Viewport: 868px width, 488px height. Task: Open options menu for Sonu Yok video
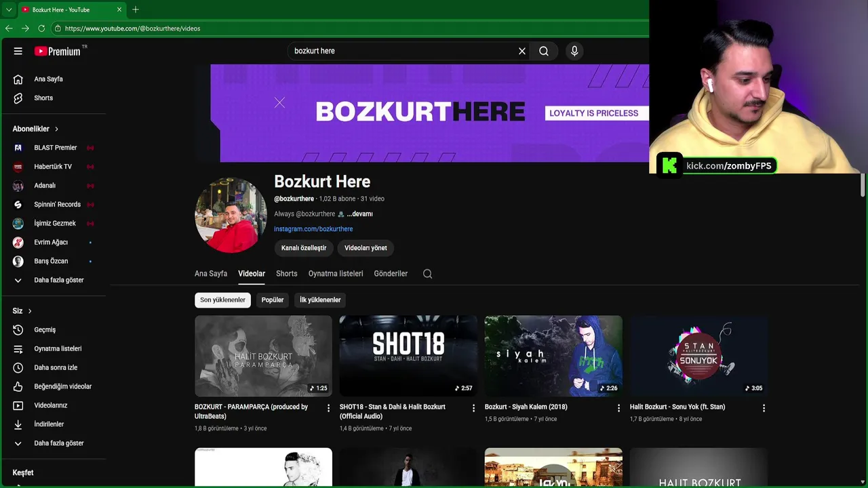click(764, 408)
